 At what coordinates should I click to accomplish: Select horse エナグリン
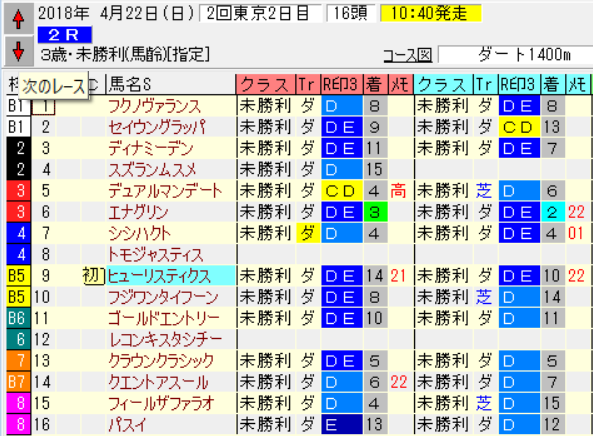(138, 212)
